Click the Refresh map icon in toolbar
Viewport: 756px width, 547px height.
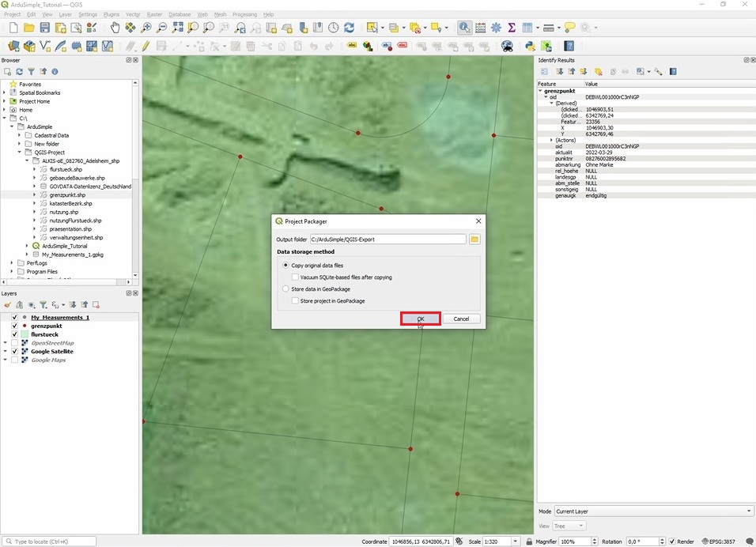coord(350,28)
